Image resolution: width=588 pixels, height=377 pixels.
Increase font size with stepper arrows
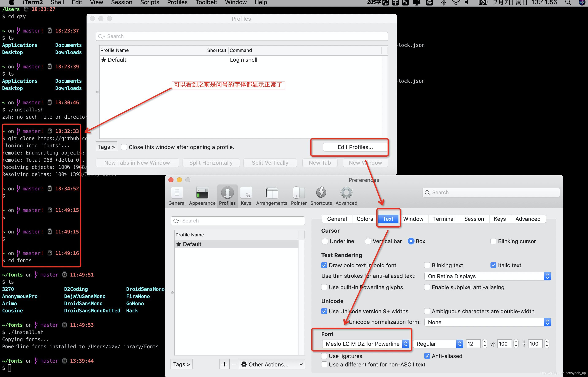click(x=485, y=342)
